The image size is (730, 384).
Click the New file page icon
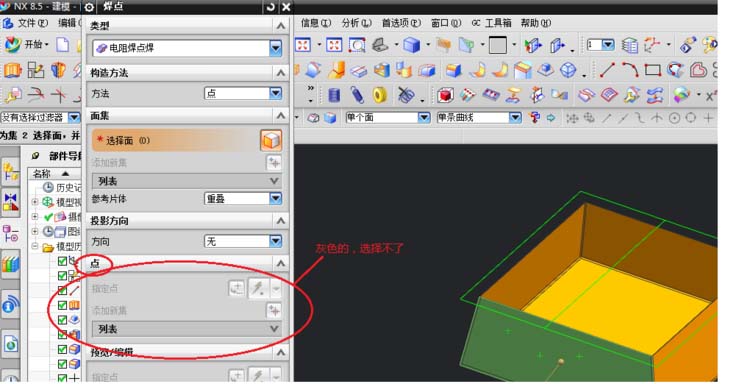pos(62,45)
